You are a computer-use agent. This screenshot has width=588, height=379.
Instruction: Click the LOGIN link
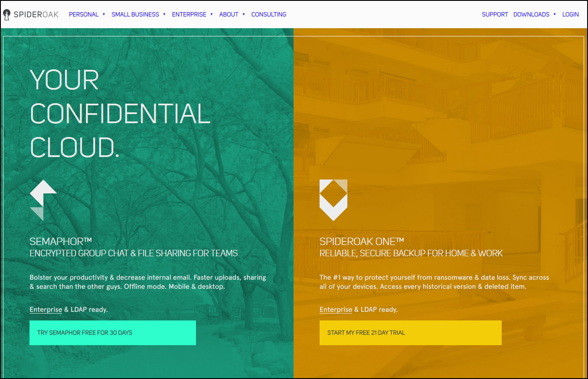pos(571,14)
